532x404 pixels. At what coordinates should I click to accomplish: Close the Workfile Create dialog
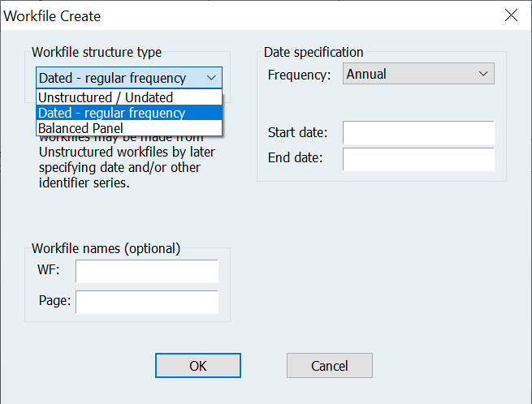510,15
